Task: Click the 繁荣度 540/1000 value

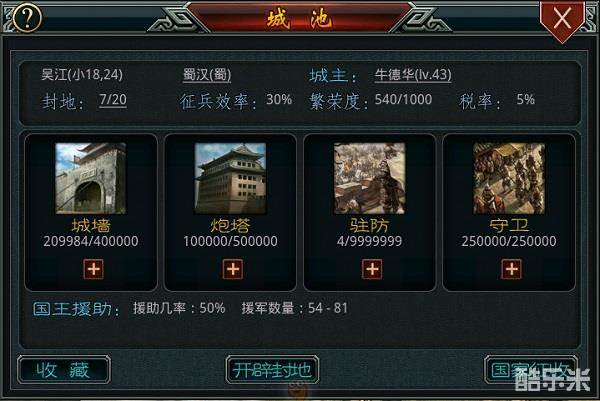Action: click(x=403, y=100)
